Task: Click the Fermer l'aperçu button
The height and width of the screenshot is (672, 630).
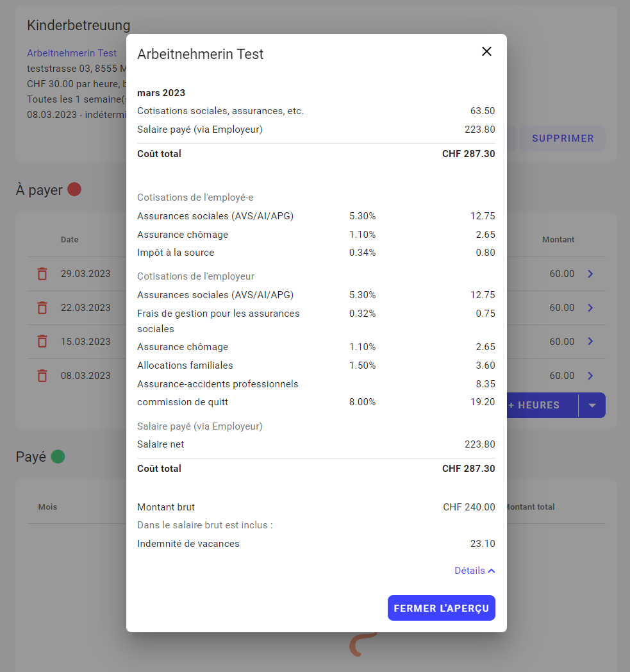Action: pos(441,609)
